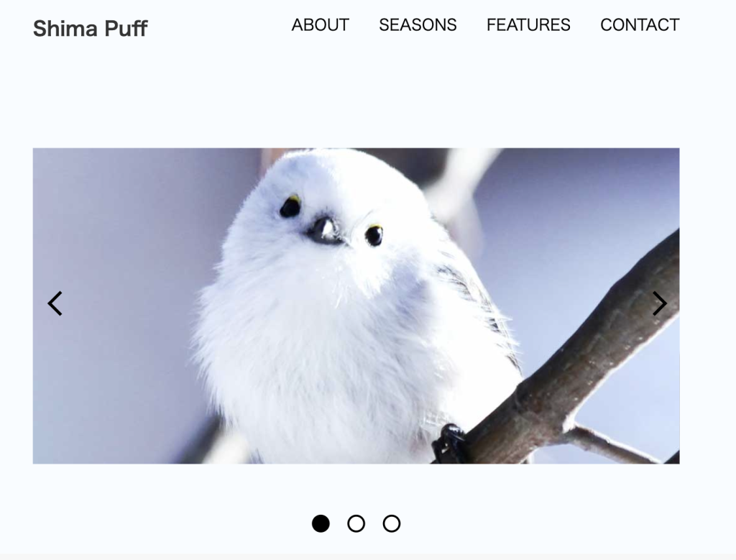This screenshot has width=736, height=560.
Task: Advance to the next carousel slide
Action: [x=660, y=303]
